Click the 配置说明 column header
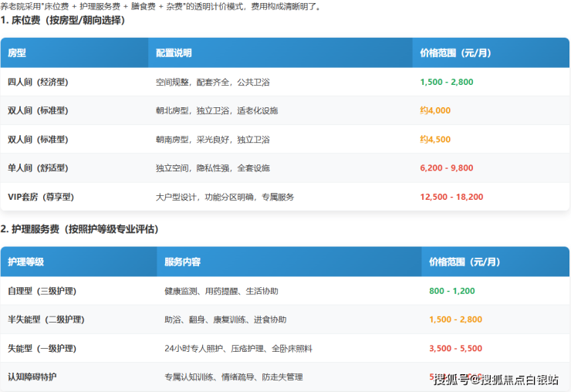This screenshot has height=392, width=571. point(174,53)
